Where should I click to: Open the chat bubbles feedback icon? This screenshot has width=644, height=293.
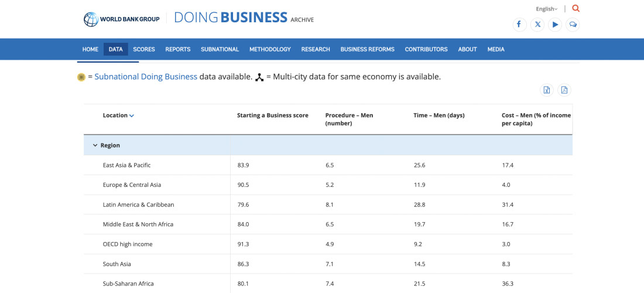[x=573, y=25]
